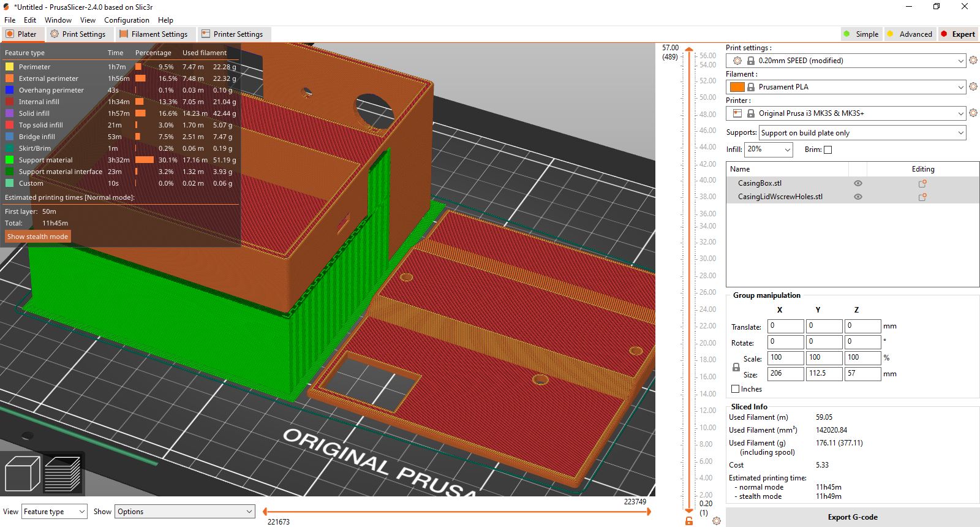Click the orange filament color swatch
The height and width of the screenshot is (527, 980).
click(737, 87)
